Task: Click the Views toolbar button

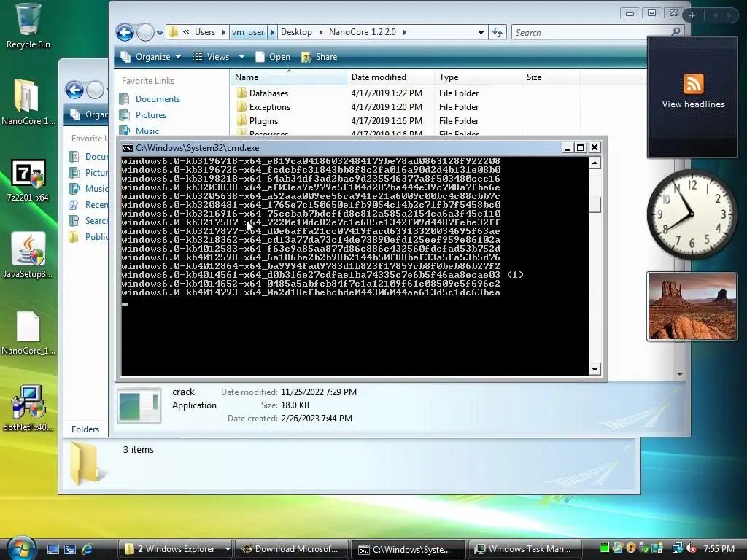Action: click(211, 57)
